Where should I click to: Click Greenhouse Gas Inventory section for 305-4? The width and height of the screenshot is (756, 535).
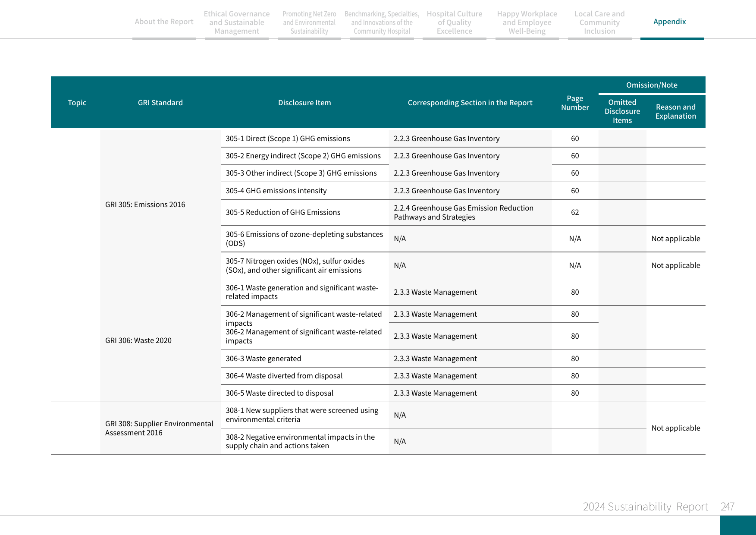(446, 191)
